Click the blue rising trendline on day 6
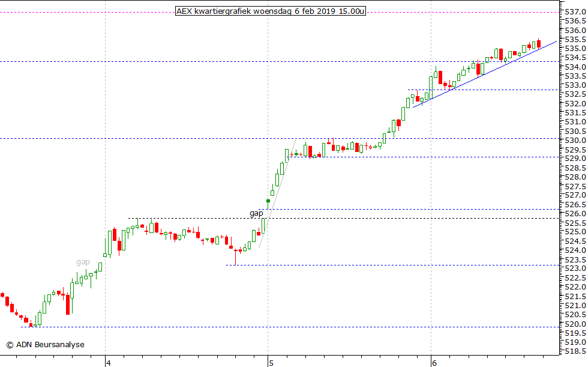This screenshot has height=367, width=588. (x=485, y=74)
